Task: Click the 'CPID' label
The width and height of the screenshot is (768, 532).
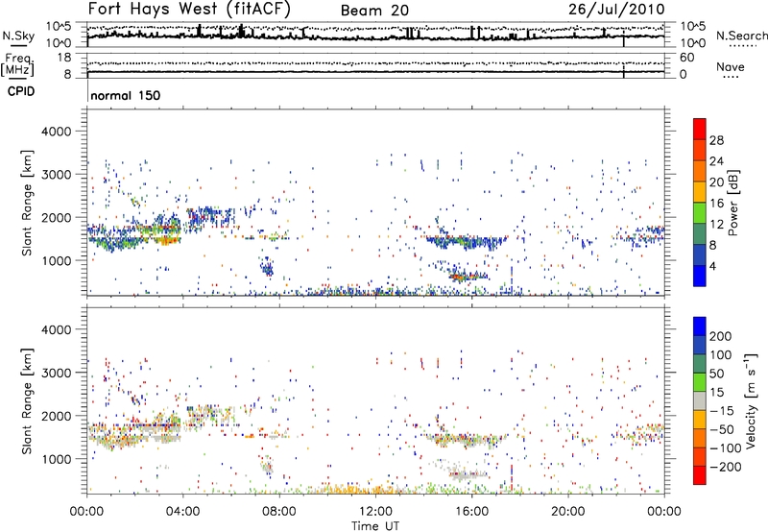Action: (x=21, y=91)
